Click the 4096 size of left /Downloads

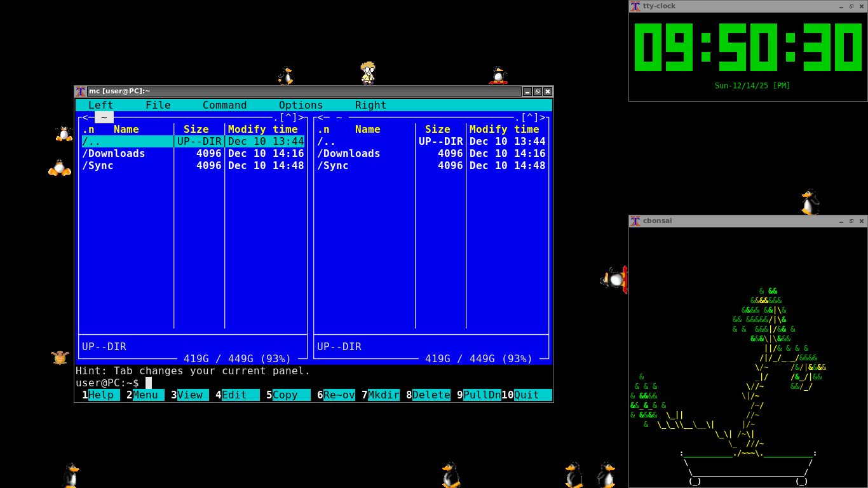(x=209, y=154)
